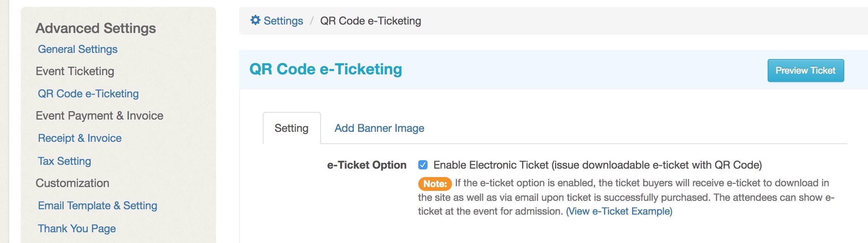Open QR Code e-Ticketing sidebar link
The image size is (868, 243).
point(88,94)
